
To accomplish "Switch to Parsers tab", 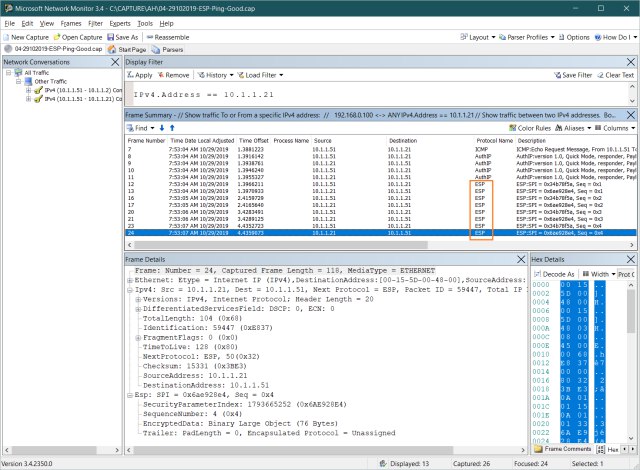I will tap(167, 49).
